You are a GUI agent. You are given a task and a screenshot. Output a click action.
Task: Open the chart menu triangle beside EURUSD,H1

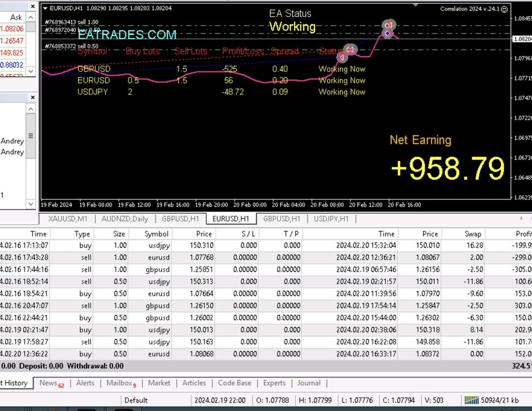pos(45,8)
